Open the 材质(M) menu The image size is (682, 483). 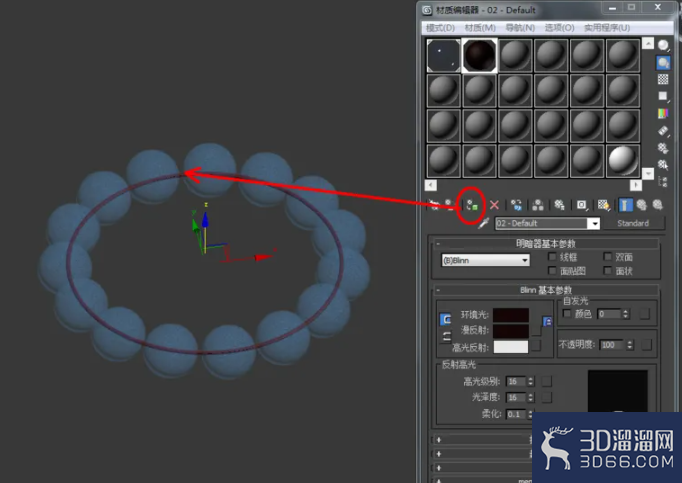point(480,28)
